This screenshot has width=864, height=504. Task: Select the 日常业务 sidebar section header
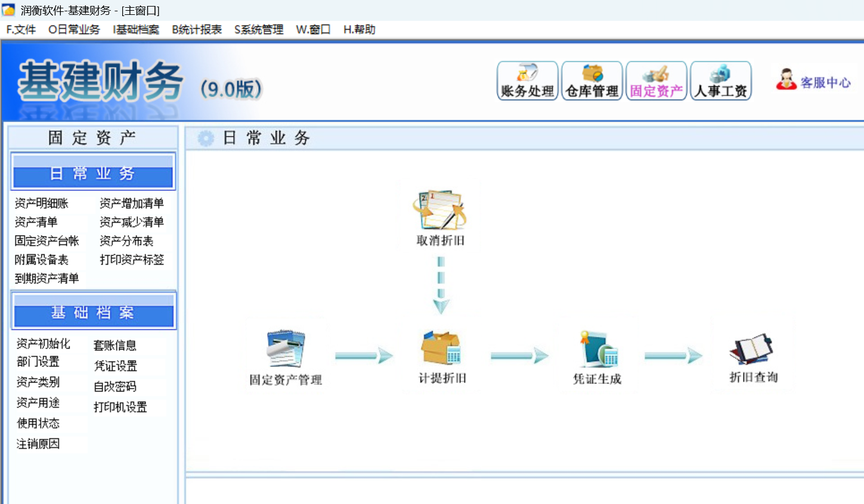[93, 172]
